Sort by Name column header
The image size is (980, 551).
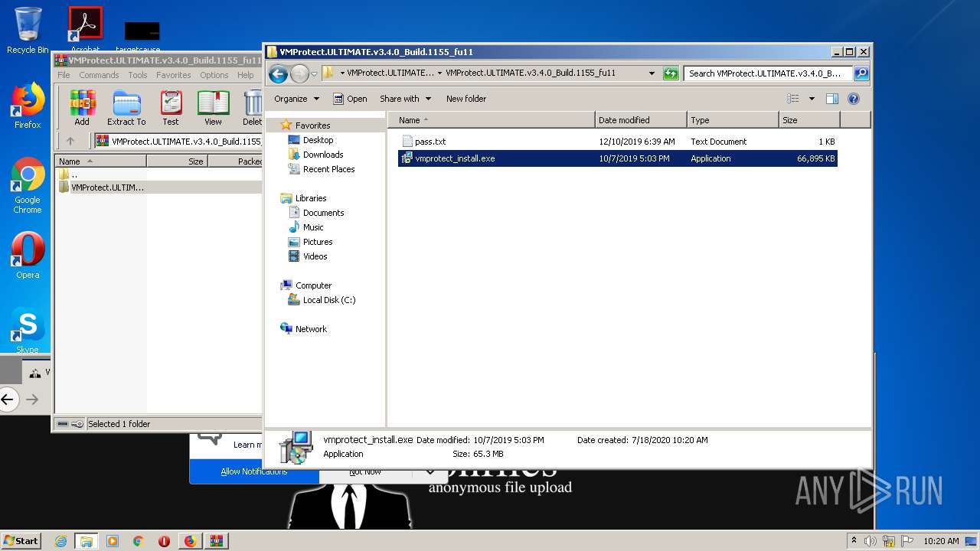pyautogui.click(x=491, y=120)
